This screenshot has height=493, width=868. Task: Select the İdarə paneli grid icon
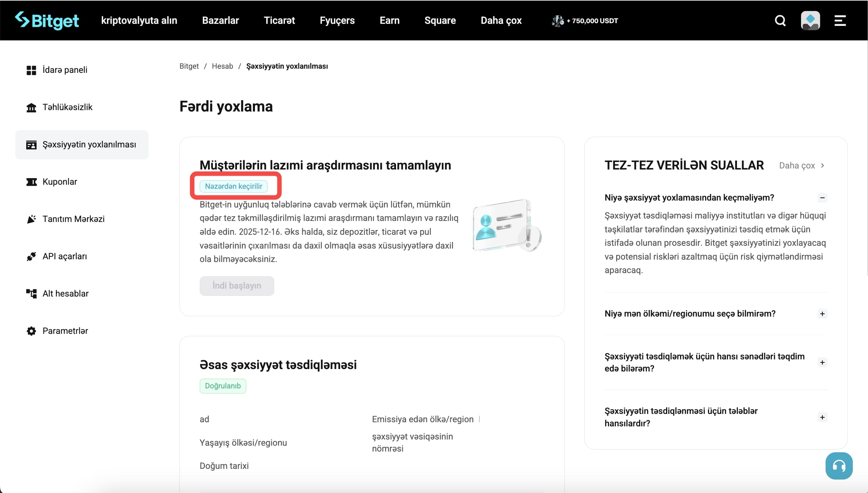31,70
